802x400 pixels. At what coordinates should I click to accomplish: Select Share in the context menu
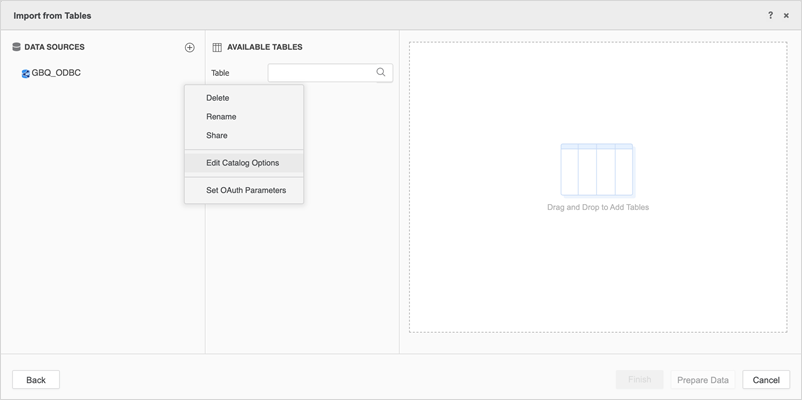[217, 136]
